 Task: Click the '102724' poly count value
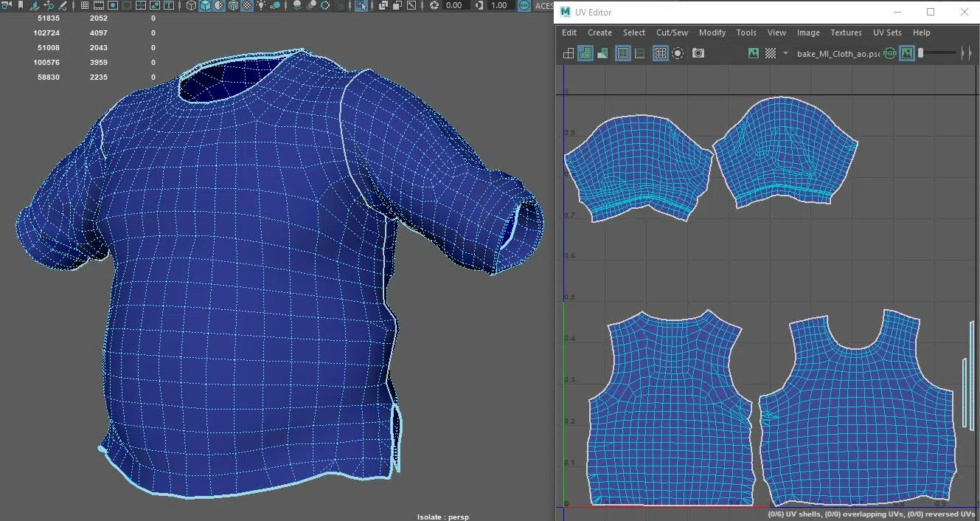(x=46, y=33)
